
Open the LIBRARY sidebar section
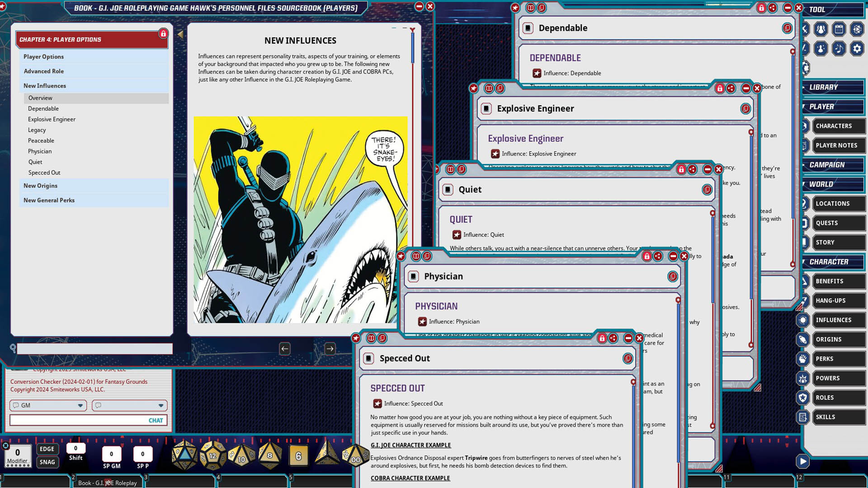832,87
